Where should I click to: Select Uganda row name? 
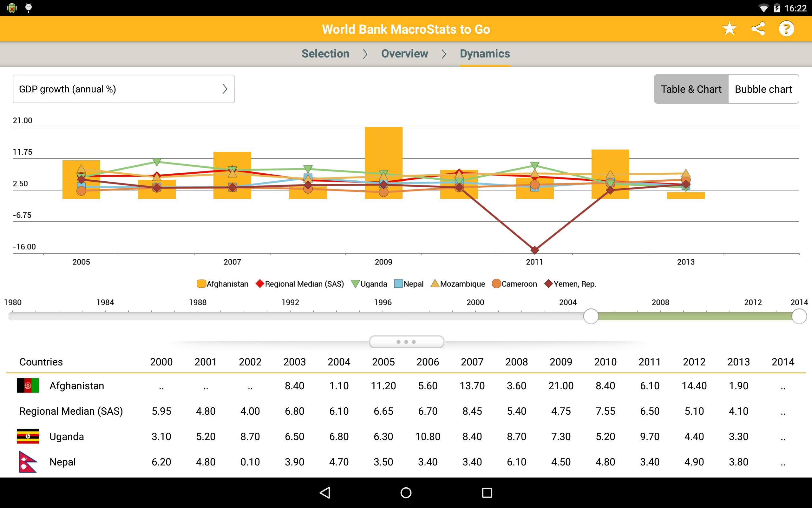point(66,437)
